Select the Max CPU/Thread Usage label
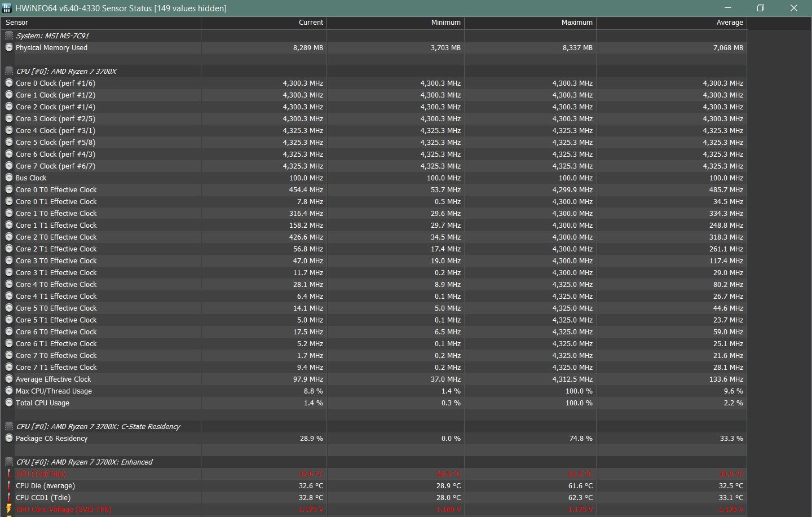 pyautogui.click(x=54, y=391)
